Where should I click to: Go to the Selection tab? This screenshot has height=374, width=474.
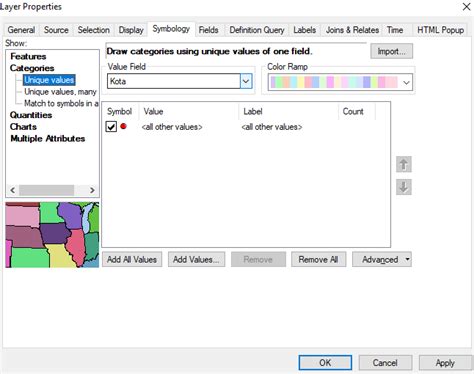[94, 30]
